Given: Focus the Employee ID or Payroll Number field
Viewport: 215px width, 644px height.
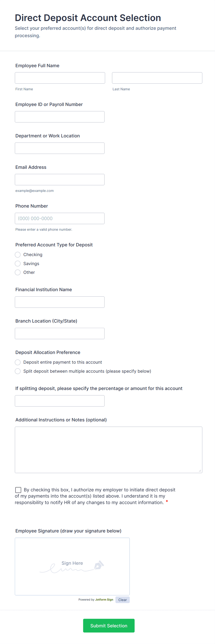Looking at the screenshot, I should 60,117.
